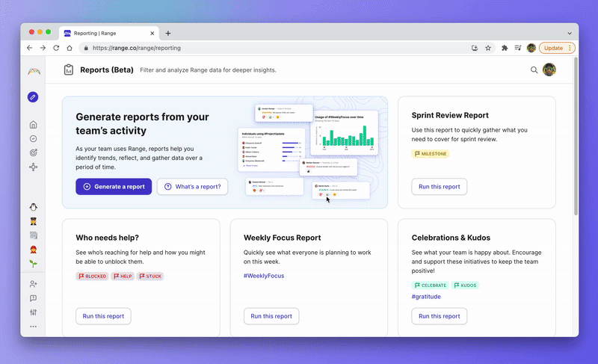Close the Reporting | Range tab
This screenshot has height=364, width=598.
tap(152, 33)
